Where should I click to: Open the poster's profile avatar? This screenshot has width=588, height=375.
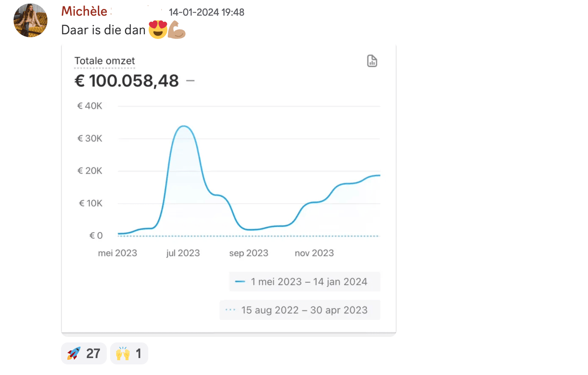(x=31, y=20)
